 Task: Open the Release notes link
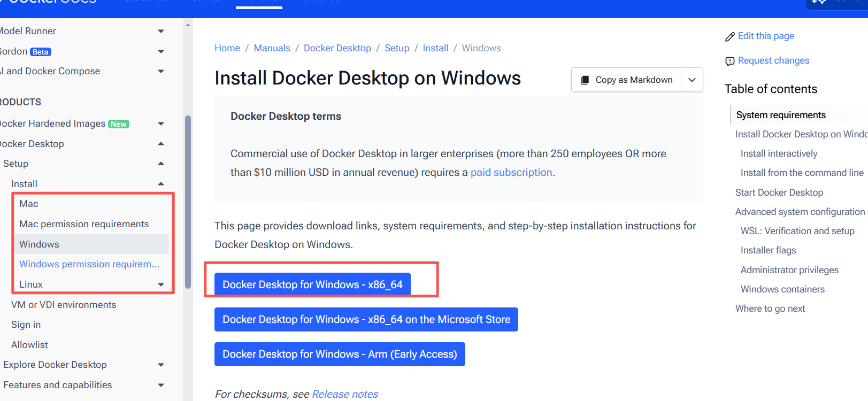(345, 394)
